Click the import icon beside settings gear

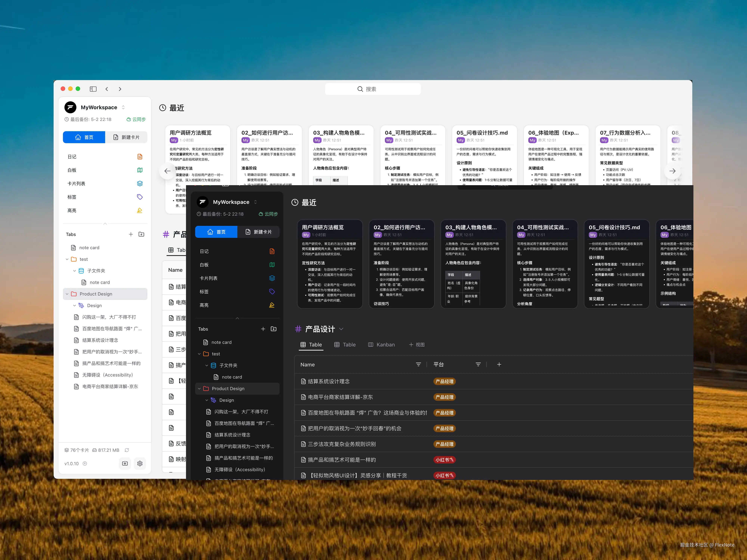click(125, 463)
